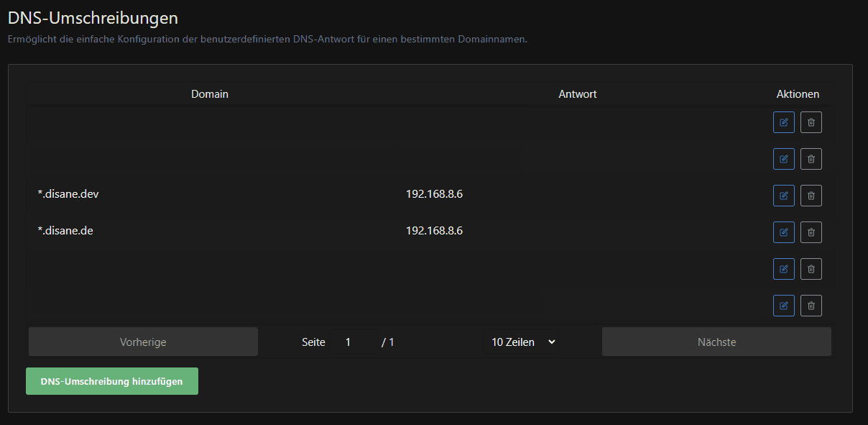Edit the entry in the second table row
Screen dimensions: 868x425
click(783, 159)
